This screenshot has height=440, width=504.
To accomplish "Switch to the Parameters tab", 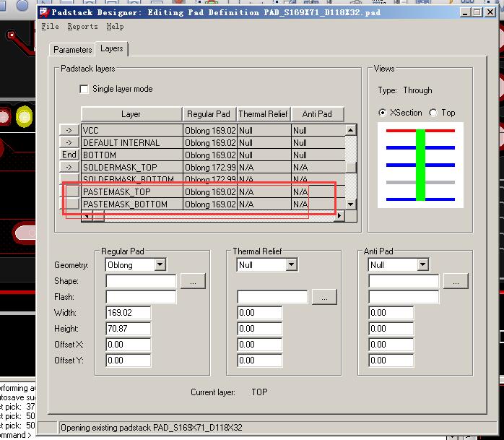I will (x=72, y=50).
